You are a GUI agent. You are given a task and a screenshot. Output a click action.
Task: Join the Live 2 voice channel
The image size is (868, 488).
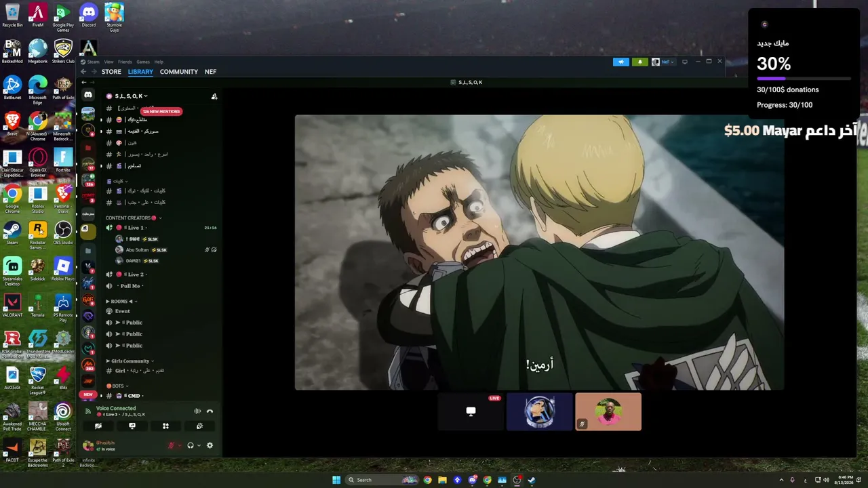[160, 274]
